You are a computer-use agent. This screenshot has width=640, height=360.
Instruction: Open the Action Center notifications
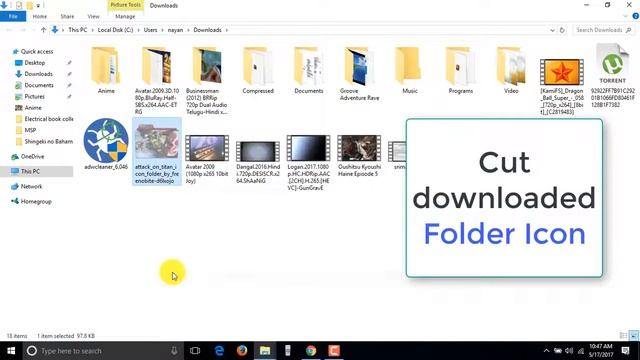click(625, 351)
